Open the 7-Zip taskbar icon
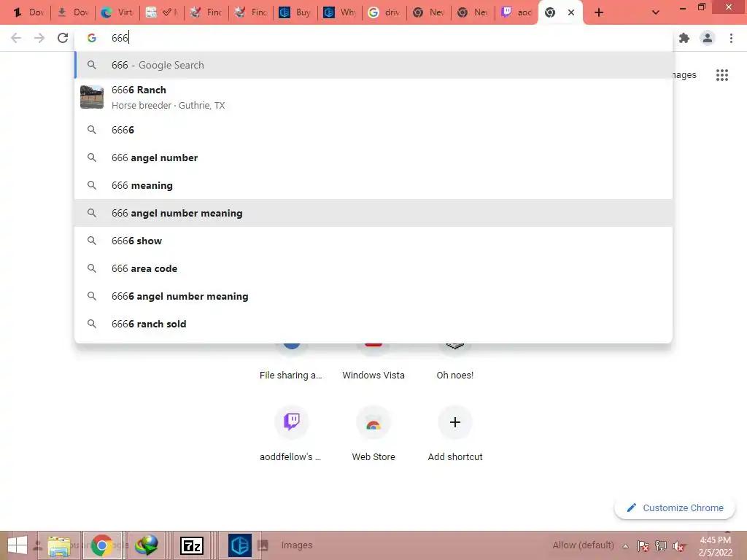The height and width of the screenshot is (560, 747). coord(192,545)
